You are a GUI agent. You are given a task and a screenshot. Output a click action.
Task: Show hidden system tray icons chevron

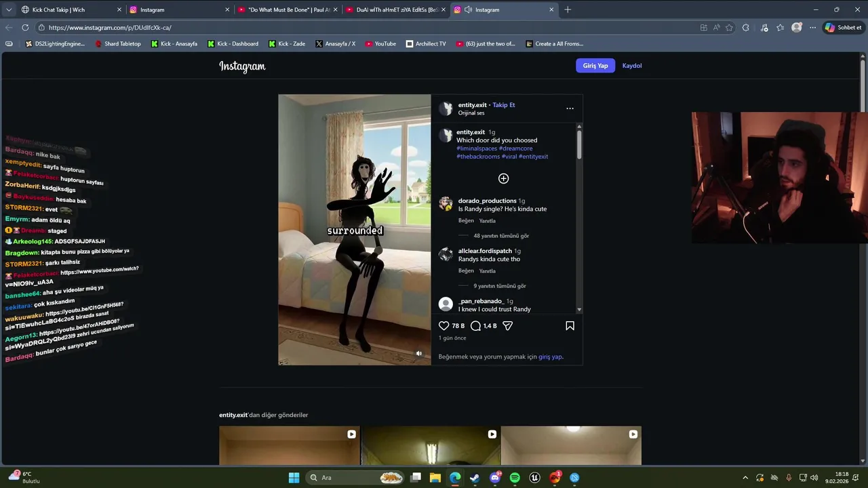745,478
